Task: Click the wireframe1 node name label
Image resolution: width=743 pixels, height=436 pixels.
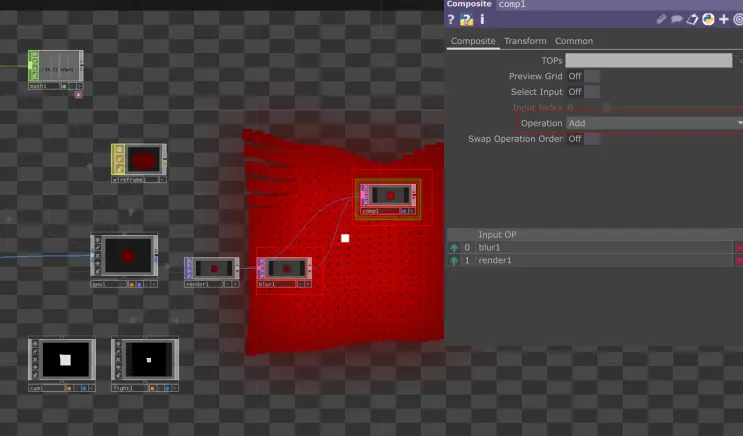Action: (135, 180)
